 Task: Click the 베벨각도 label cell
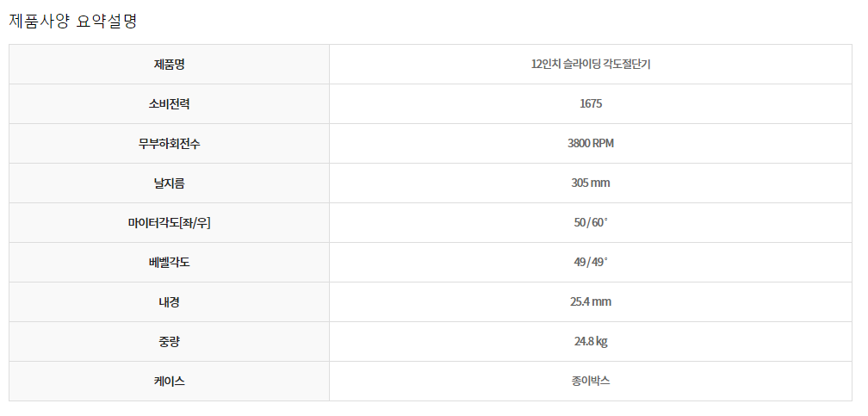169,263
